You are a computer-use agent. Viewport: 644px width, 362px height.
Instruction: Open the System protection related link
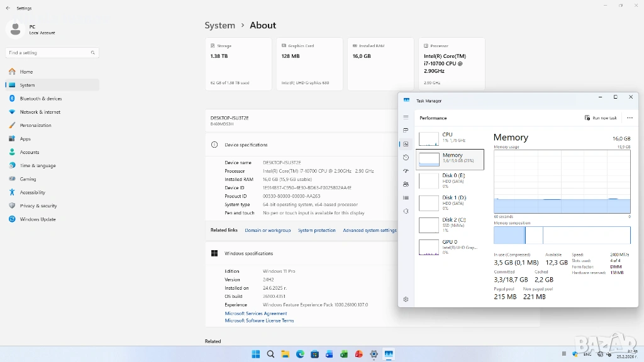316,231
